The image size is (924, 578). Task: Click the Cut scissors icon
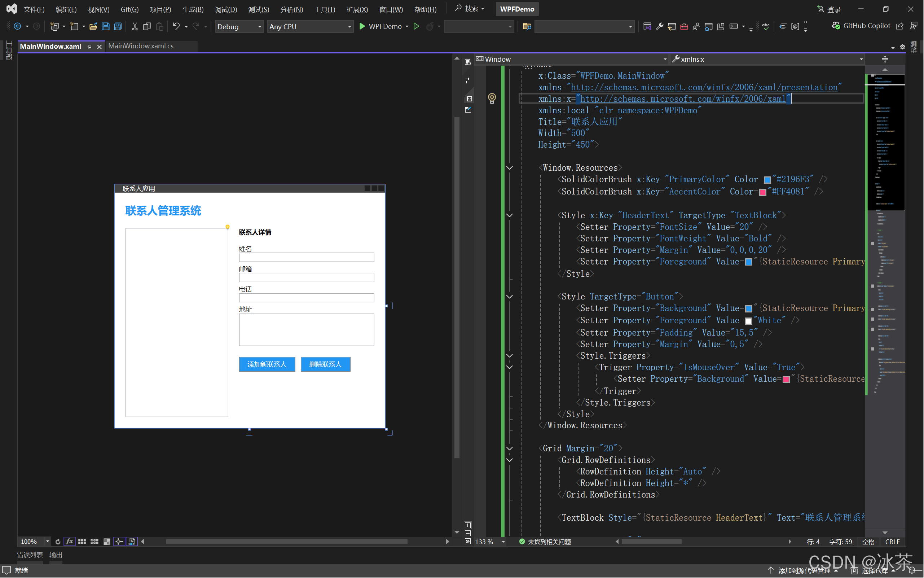coord(135,26)
